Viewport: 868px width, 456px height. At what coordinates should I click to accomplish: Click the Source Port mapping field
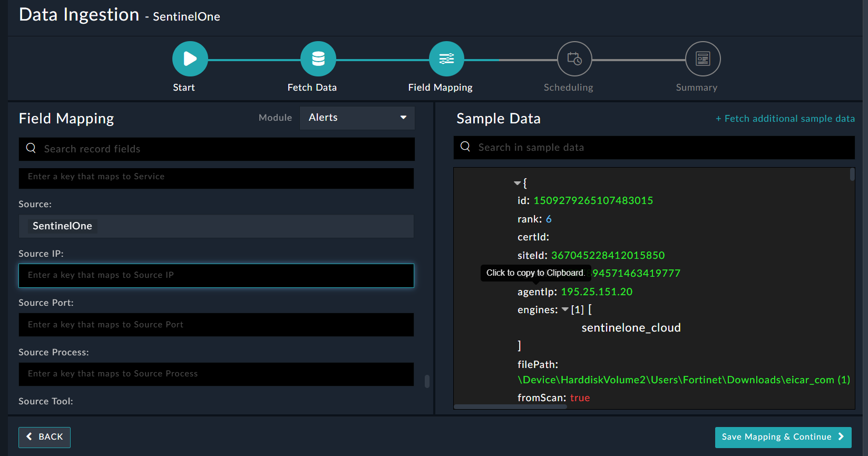coord(216,325)
